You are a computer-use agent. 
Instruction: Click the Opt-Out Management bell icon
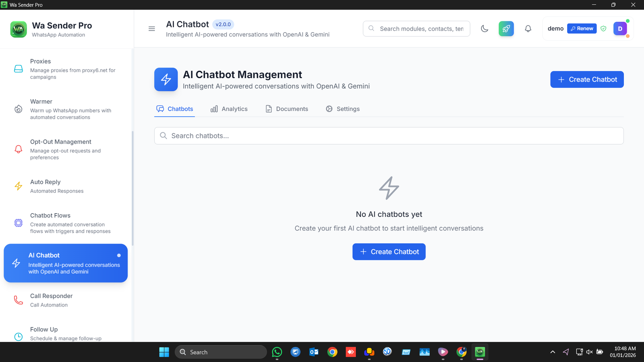click(x=19, y=149)
